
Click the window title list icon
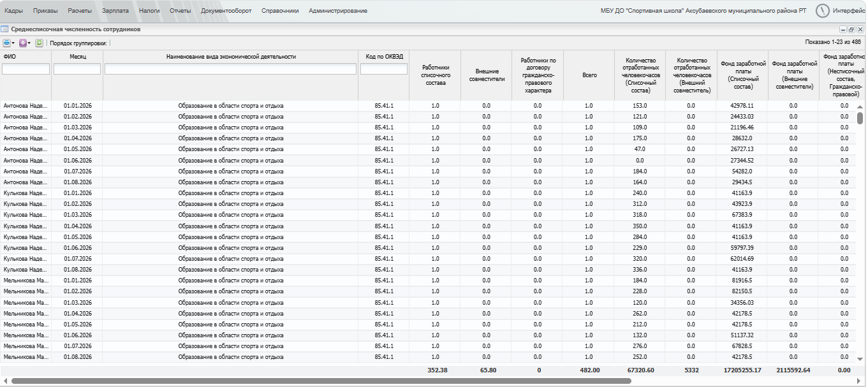pyautogui.click(x=4, y=29)
